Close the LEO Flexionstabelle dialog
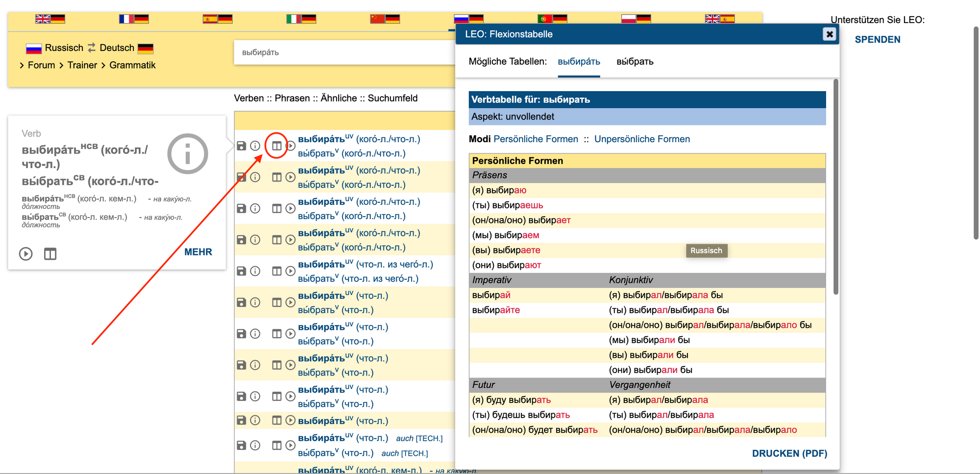Screen dimensions: 980x474 (x=829, y=34)
